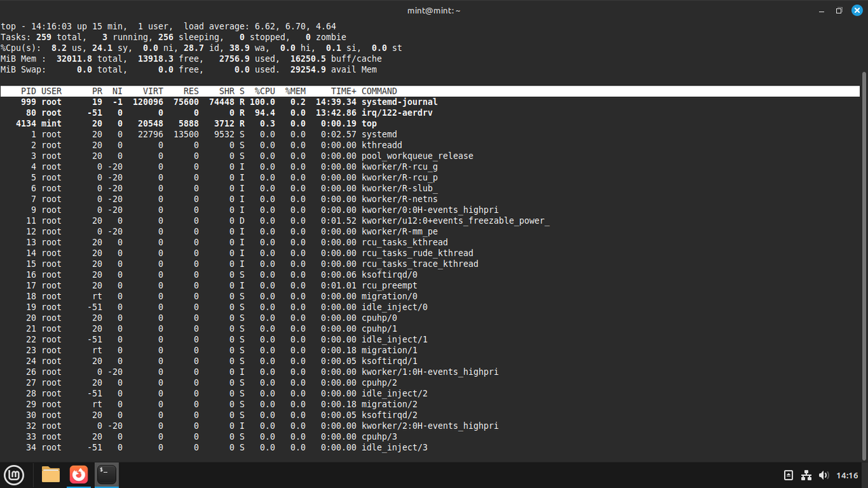This screenshot has height=488, width=868.
Task: Open the Linux Mint start menu
Action: [x=14, y=474]
